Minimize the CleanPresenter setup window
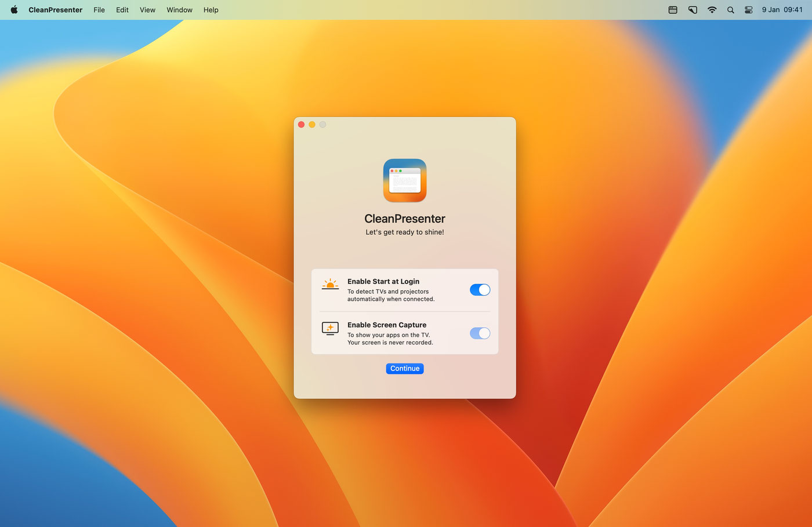Viewport: 812px width, 527px height. click(312, 125)
